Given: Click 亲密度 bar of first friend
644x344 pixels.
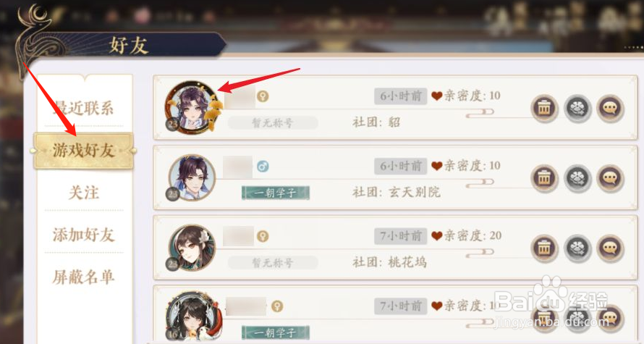Looking at the screenshot, I should click(x=480, y=112).
